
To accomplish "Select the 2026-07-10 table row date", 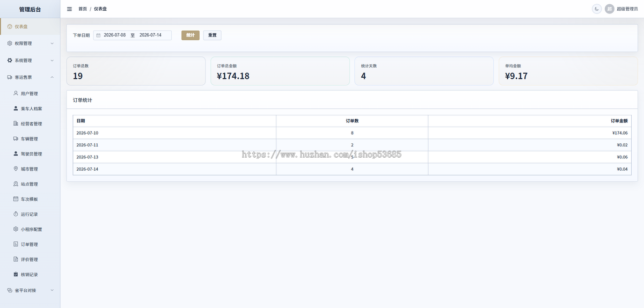I will tap(87, 133).
